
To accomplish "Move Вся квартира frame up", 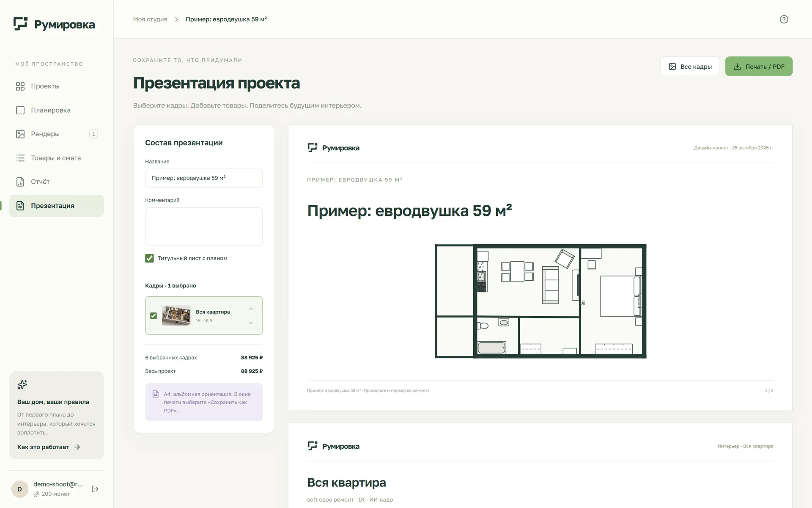I will pyautogui.click(x=251, y=309).
